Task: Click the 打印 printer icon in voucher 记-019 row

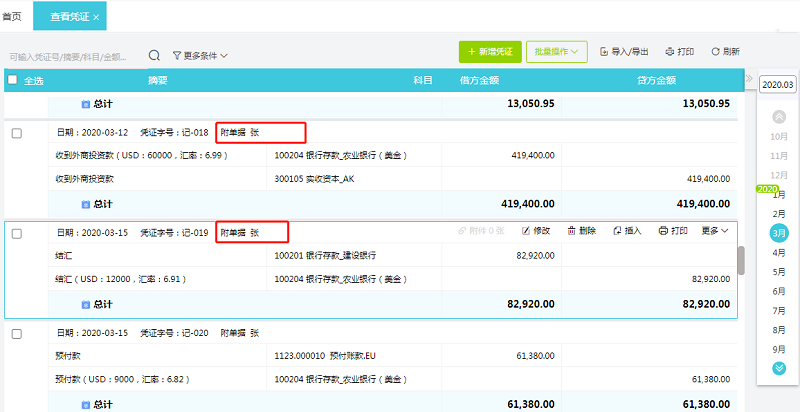Action: 663,231
